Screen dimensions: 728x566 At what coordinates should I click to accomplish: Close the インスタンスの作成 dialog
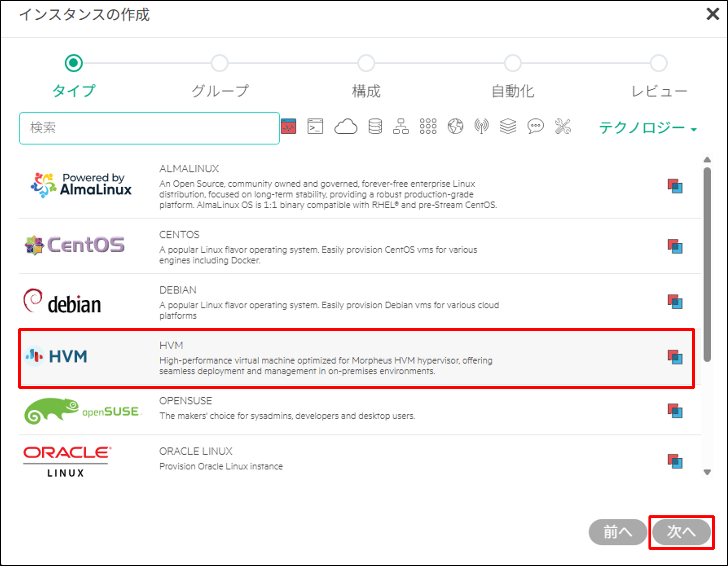713,14
